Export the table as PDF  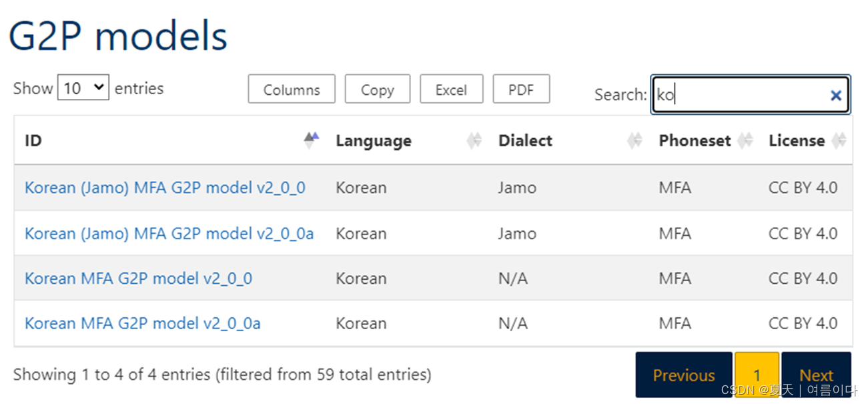521,89
